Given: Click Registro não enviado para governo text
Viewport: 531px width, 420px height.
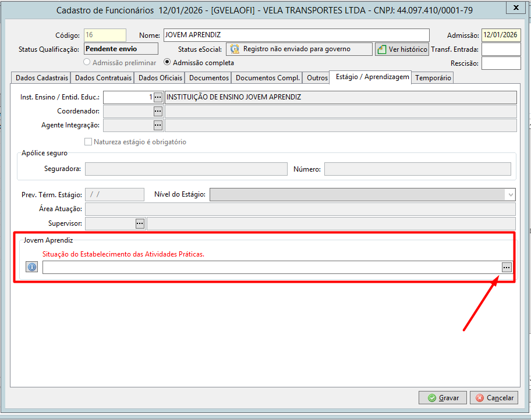Looking at the screenshot, I should (297, 49).
